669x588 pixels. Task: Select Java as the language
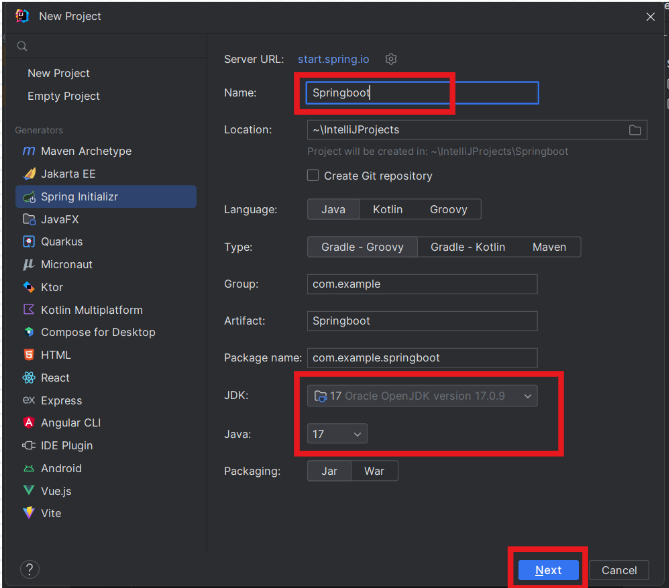coord(333,209)
